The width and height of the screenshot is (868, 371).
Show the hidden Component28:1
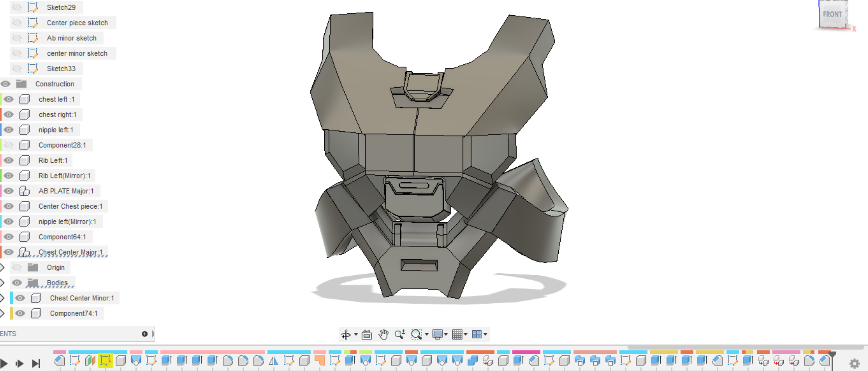[9, 145]
